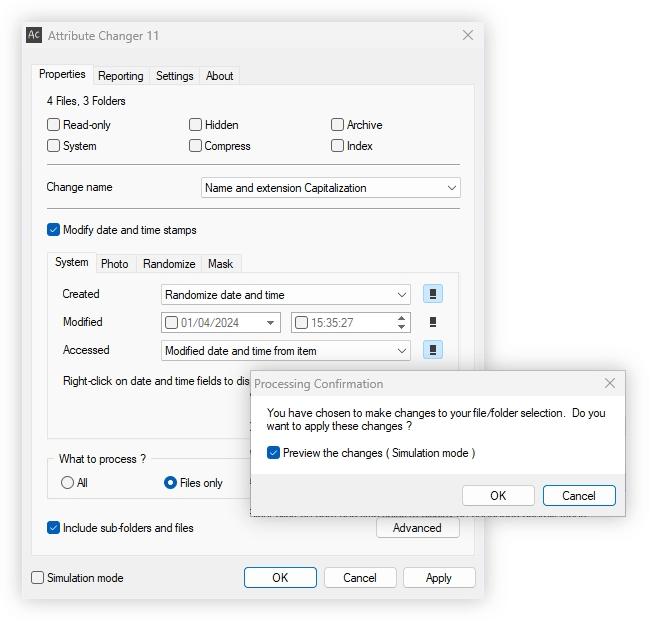Open the Change name dropdown
This screenshot has height=620, width=650.
click(x=452, y=188)
